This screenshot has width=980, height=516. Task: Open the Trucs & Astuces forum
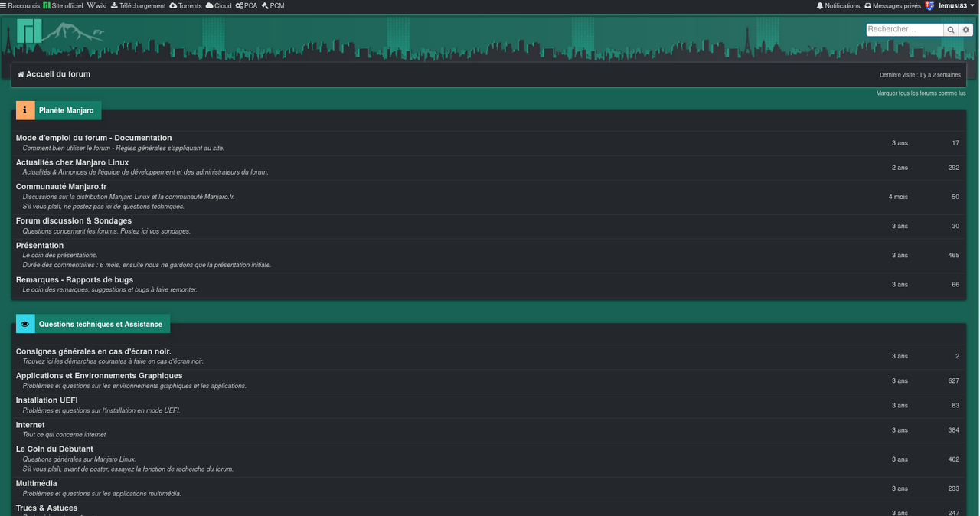pos(47,508)
